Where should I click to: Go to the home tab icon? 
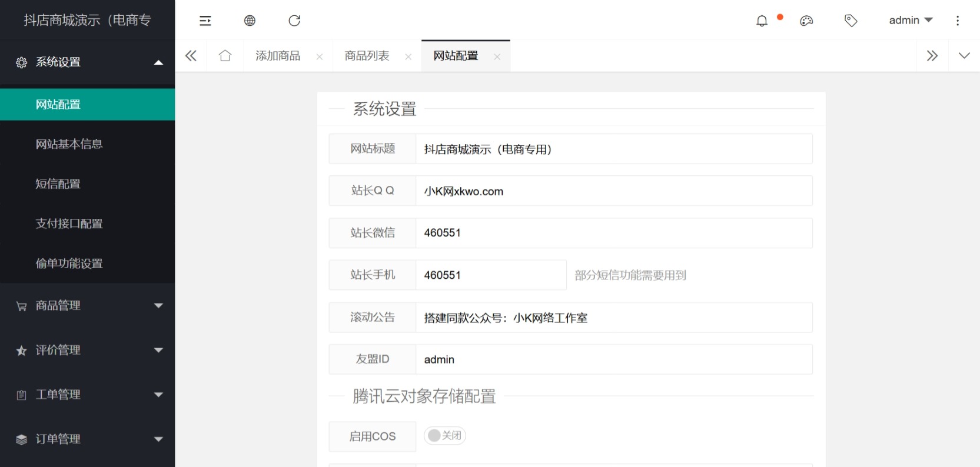pyautogui.click(x=225, y=56)
